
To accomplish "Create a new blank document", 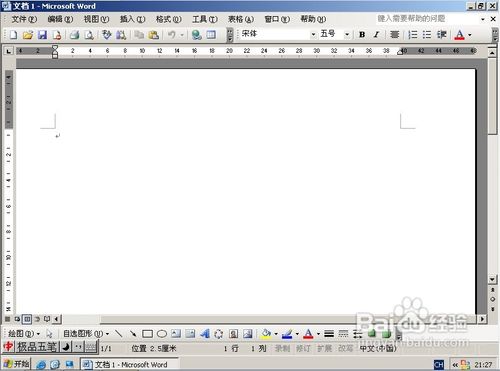I will [x=14, y=35].
